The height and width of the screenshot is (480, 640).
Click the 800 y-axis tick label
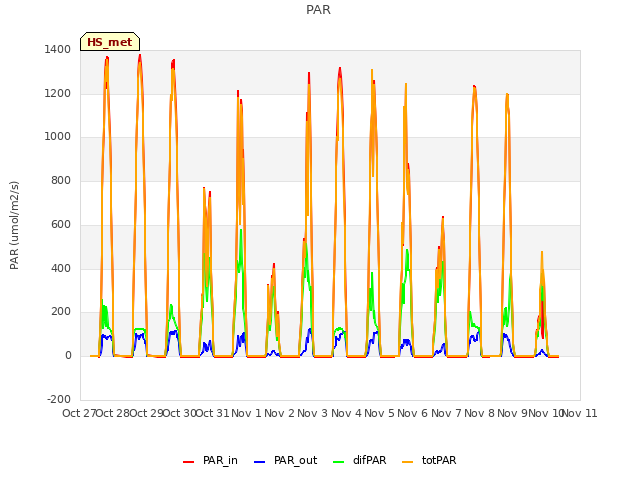61,180
